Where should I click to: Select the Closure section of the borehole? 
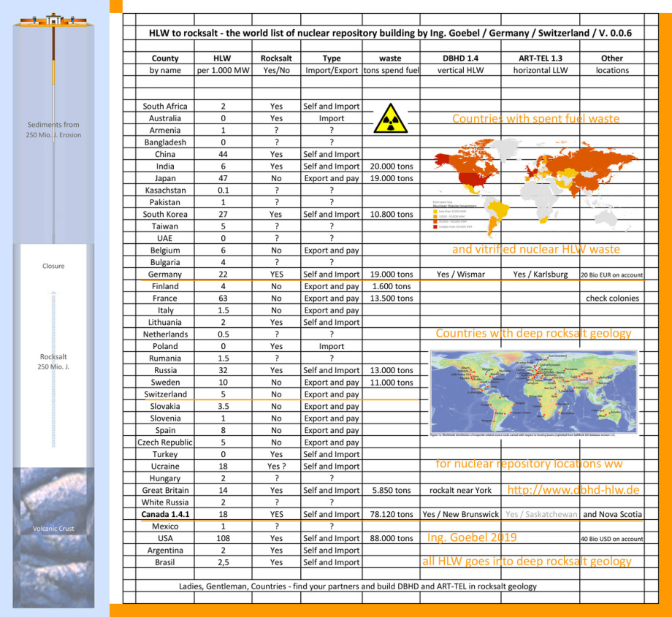(x=53, y=266)
